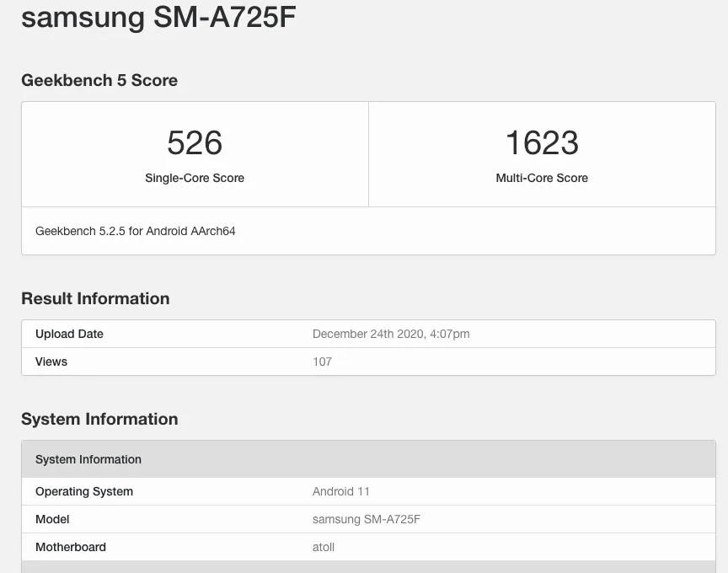Select the Motherboard row label

point(71,547)
